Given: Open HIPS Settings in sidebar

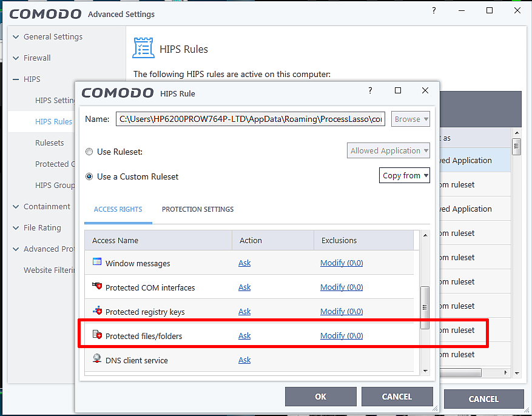Looking at the screenshot, I should click(x=55, y=100).
